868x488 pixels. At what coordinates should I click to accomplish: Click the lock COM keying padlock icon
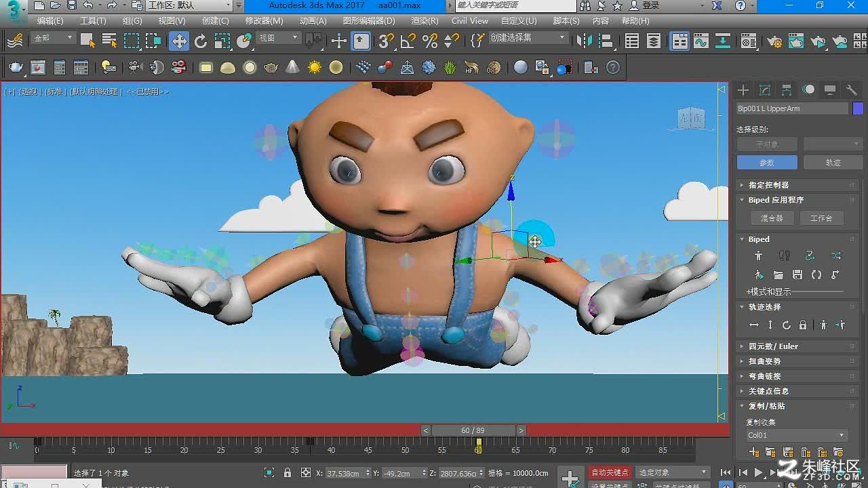pos(803,325)
